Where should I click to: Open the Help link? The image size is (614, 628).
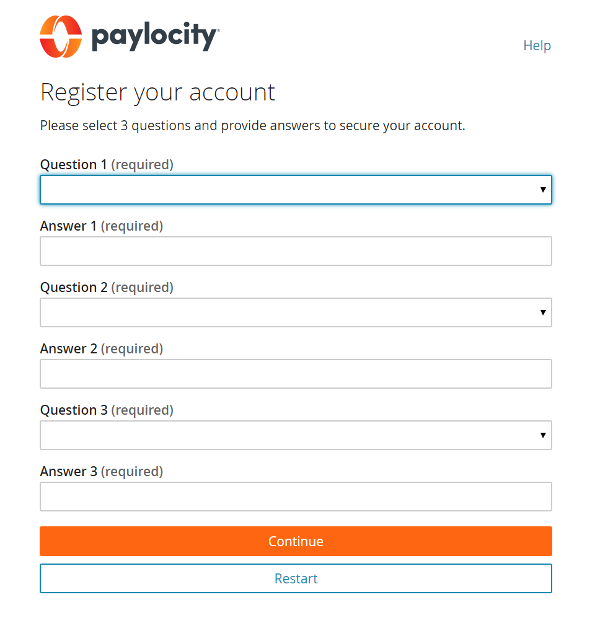pyautogui.click(x=537, y=45)
